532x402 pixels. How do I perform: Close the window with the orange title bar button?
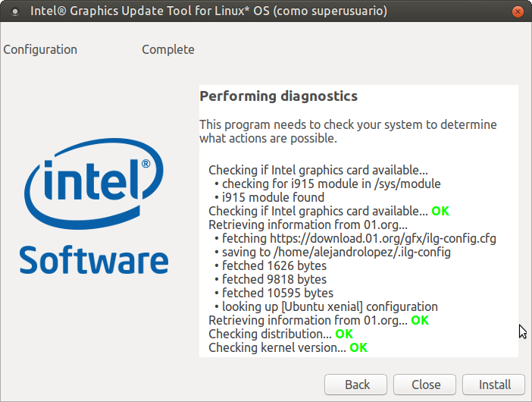(516, 11)
